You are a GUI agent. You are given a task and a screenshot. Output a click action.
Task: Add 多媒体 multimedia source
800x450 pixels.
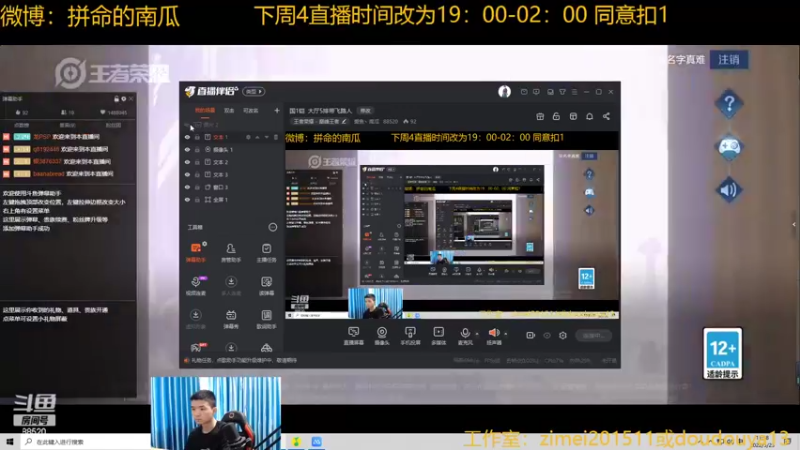pyautogui.click(x=438, y=336)
